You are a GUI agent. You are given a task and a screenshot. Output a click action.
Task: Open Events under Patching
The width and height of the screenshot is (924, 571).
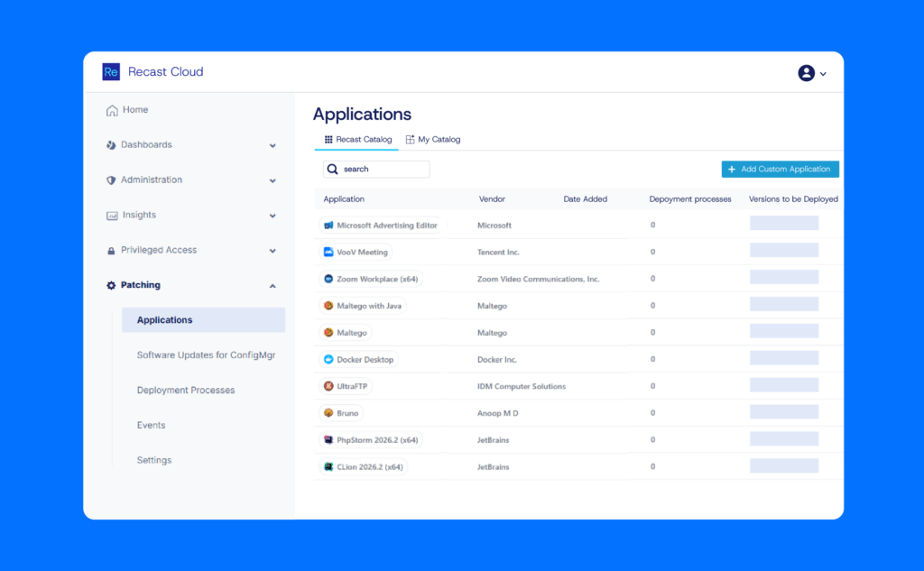pos(151,425)
